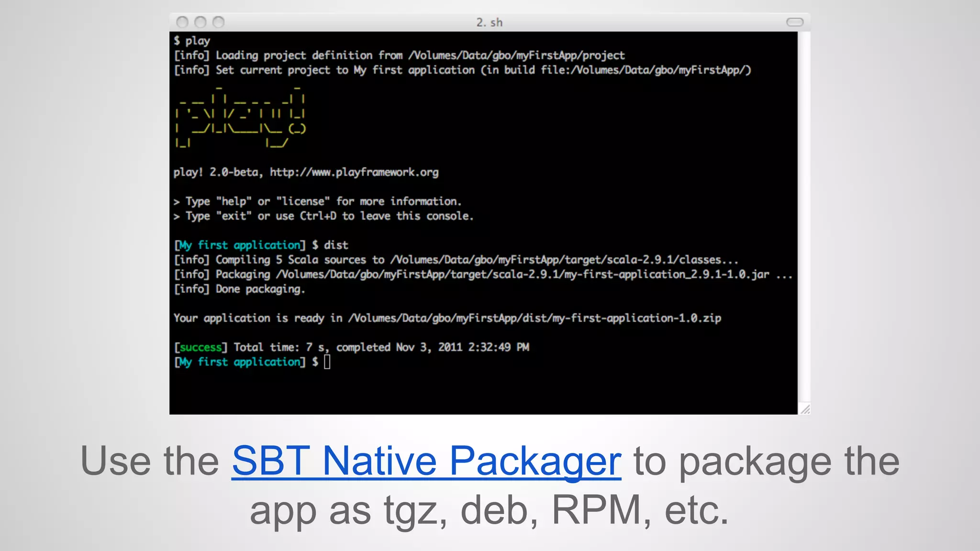Click the "2. sh" window title
Screen dimensions: 980x551
(x=489, y=22)
